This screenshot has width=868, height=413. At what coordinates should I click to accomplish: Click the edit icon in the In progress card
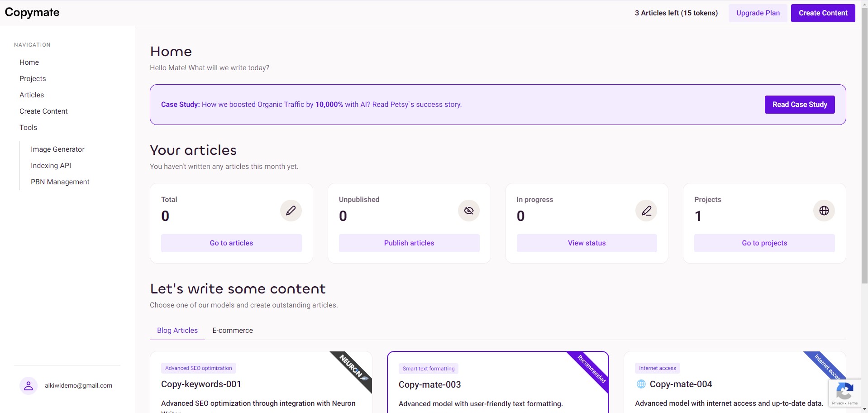click(646, 211)
